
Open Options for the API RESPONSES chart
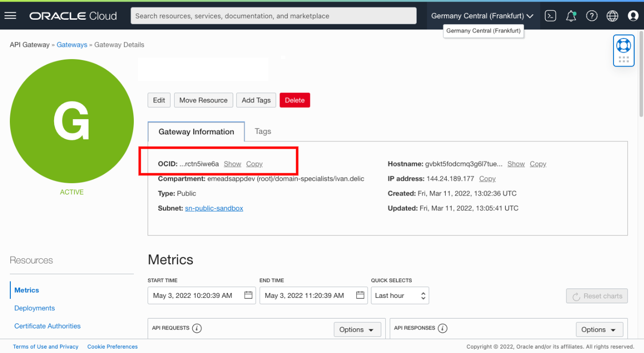click(599, 329)
